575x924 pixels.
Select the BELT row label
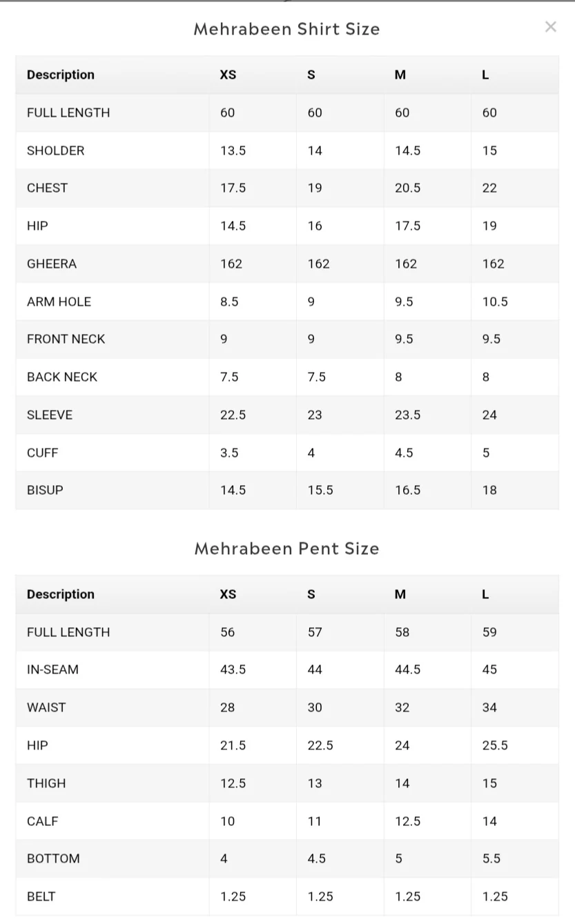pos(41,896)
